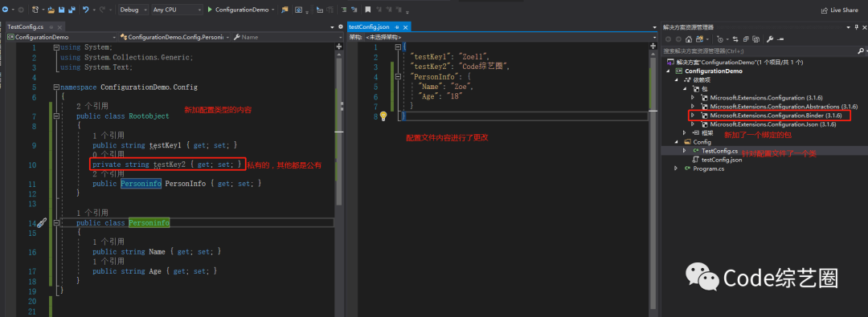Click the Navigate Backward arrow in toolbar

(5, 10)
